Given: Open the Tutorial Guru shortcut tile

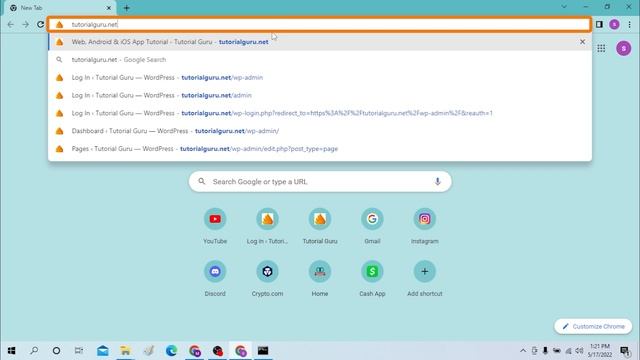Looking at the screenshot, I should 320,226.
